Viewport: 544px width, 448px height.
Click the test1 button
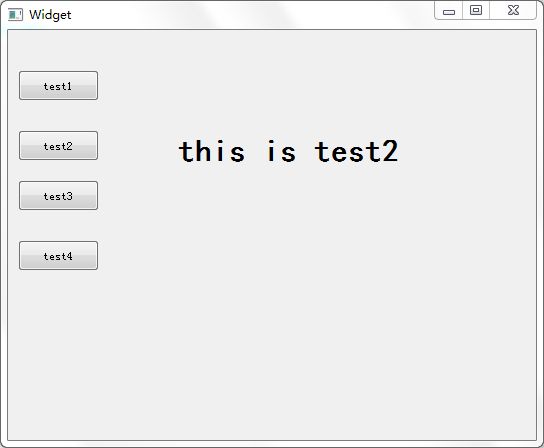coord(58,86)
